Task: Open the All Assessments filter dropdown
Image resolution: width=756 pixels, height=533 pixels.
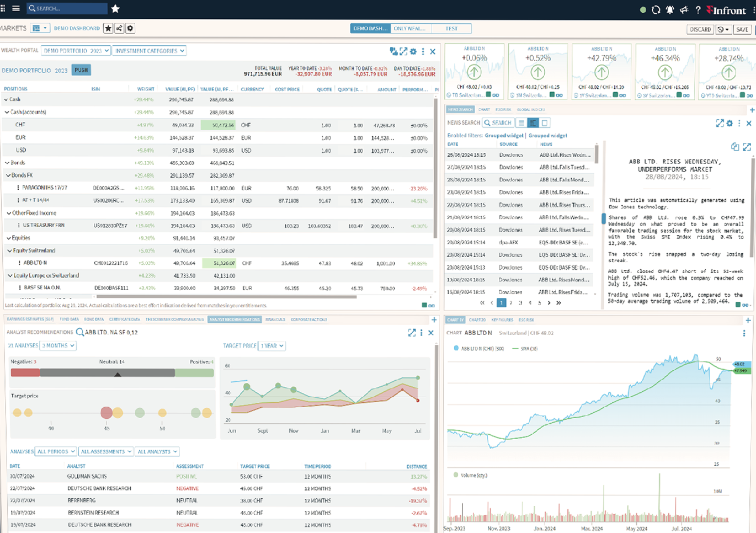Action: click(x=106, y=451)
